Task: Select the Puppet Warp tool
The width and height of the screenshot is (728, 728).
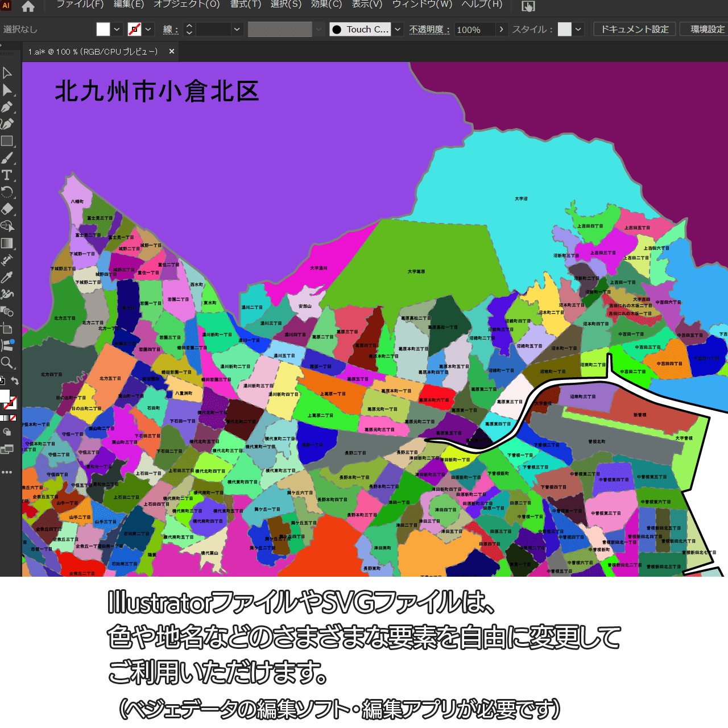Action: [7, 294]
